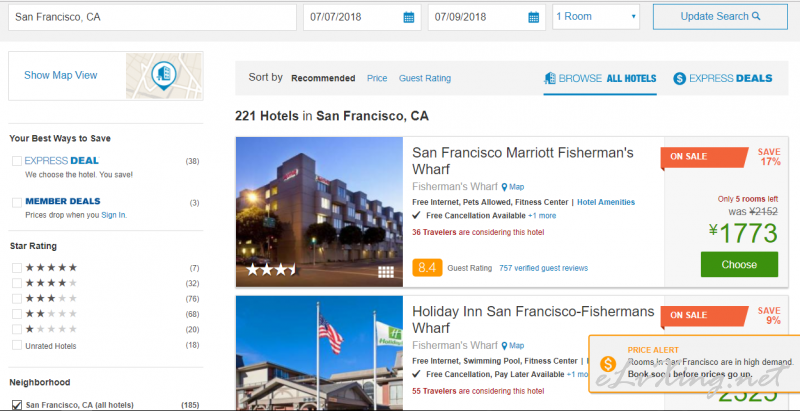The height and width of the screenshot is (411, 800).
Task: Click the 'Only 5 rooms left' notice
Action: (747, 199)
